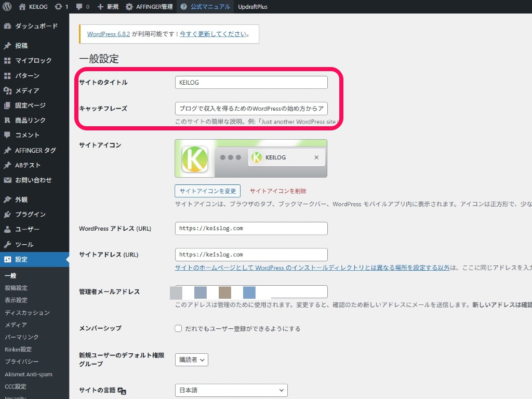532x399 pixels.
Task: Open プライバシー submenu item
Action: 22,362
